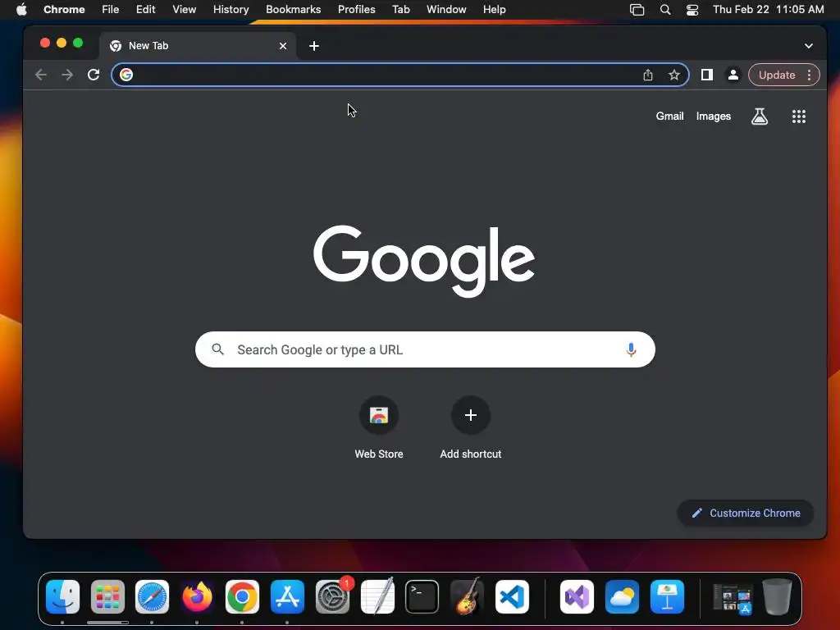This screenshot has height=630, width=840.
Task: Open the History menu
Action: (x=231, y=9)
